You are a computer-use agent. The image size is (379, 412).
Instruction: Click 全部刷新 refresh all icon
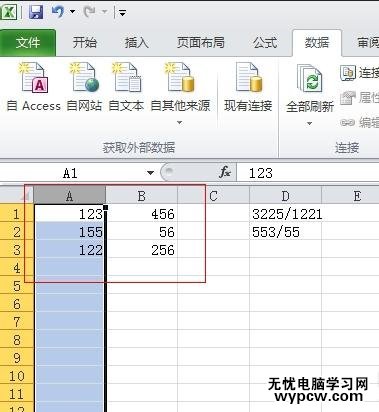310,79
